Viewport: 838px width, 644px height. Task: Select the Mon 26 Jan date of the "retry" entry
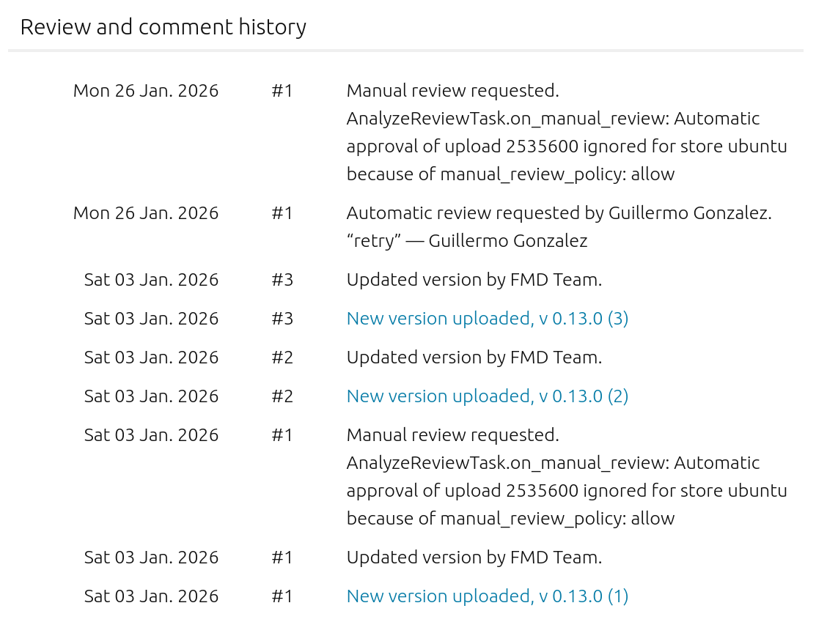point(146,213)
